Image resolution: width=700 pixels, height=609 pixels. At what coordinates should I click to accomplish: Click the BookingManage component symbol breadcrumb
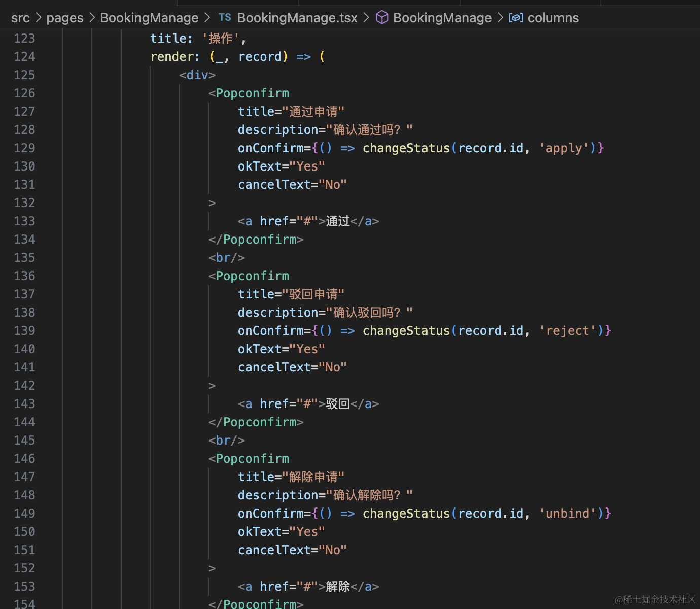442,18
